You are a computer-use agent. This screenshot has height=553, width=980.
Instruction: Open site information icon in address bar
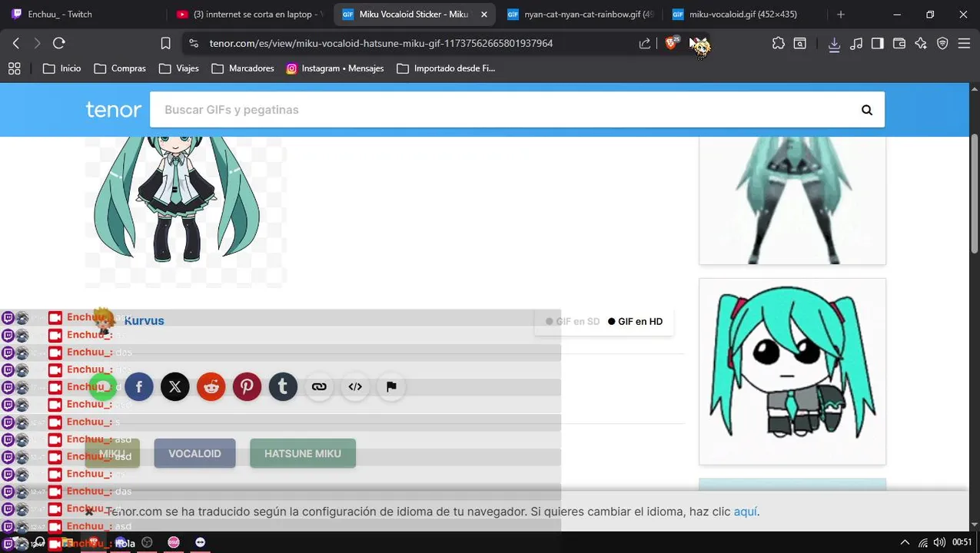coord(194,44)
